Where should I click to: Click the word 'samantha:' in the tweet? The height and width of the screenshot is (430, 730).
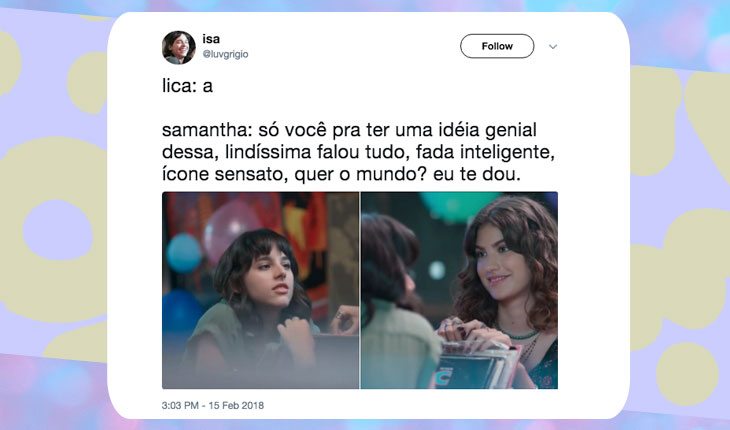pyautogui.click(x=207, y=130)
